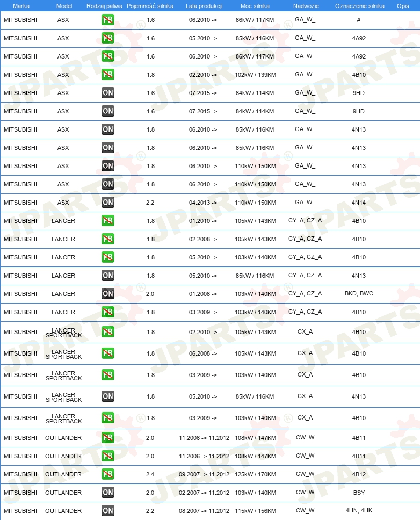Click the ON diesel icon in the LANCER 4N13 CY_A row
Screen dimensions: 420x520
pos(108,275)
